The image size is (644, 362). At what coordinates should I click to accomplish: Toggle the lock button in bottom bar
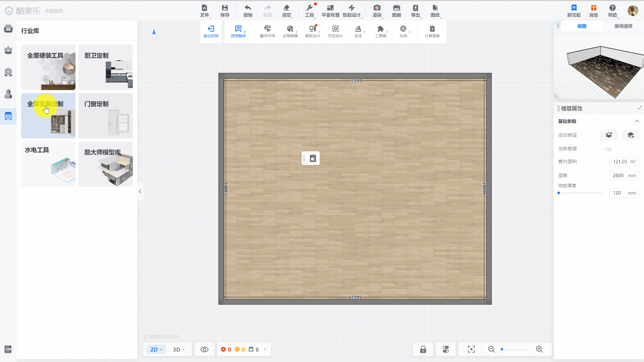point(423,349)
